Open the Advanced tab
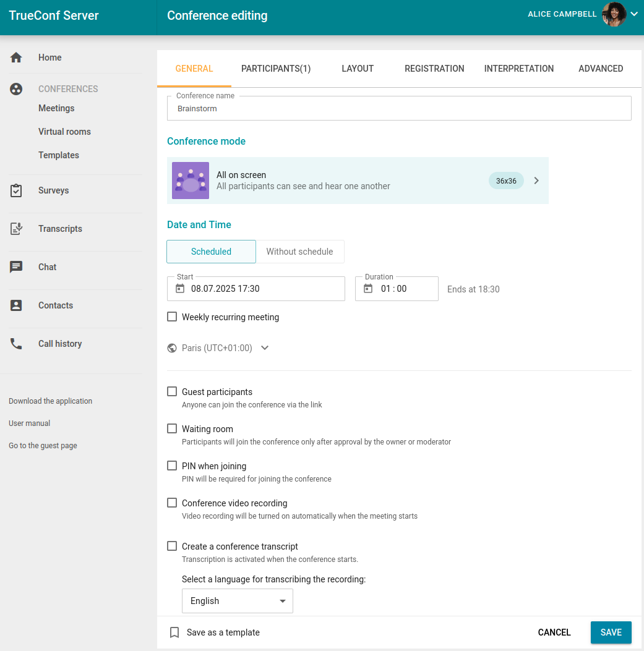644x651 pixels. point(600,69)
